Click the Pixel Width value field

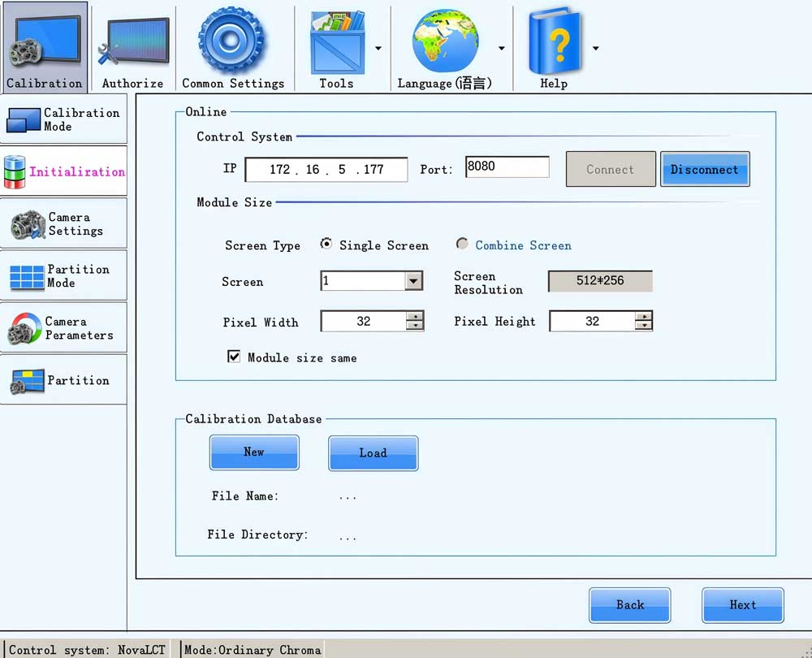364,321
